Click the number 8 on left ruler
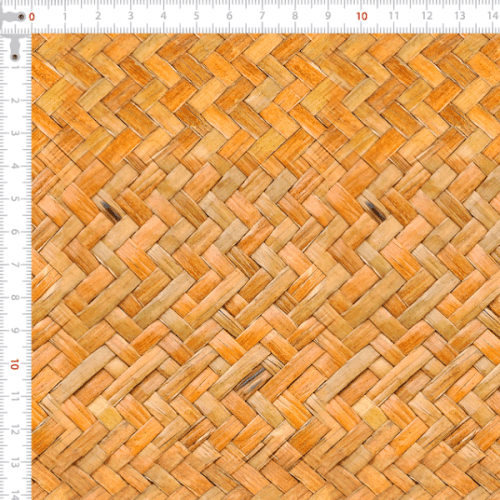The width and height of the screenshot is (500, 500). (x=14, y=297)
